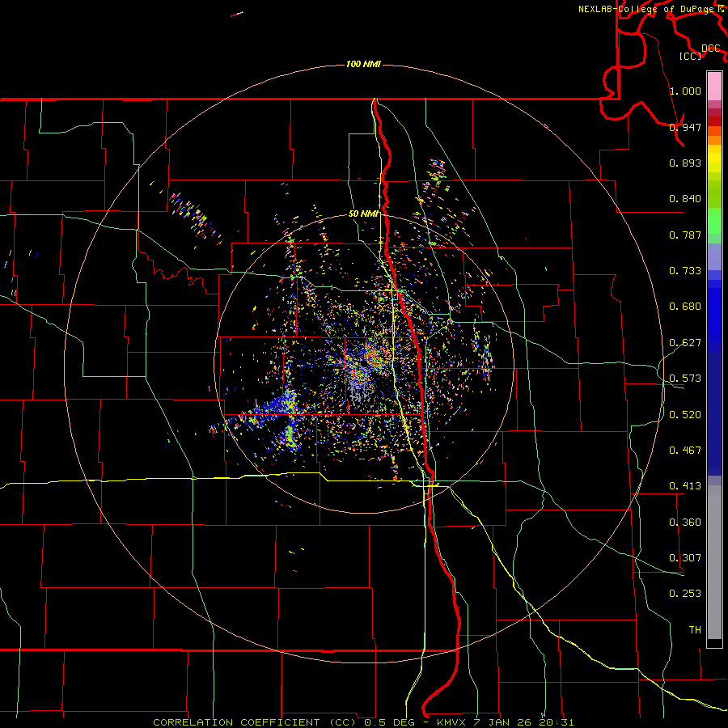Click the 0.733 color scale value
Screen dimensions: 728x728
[685, 271]
